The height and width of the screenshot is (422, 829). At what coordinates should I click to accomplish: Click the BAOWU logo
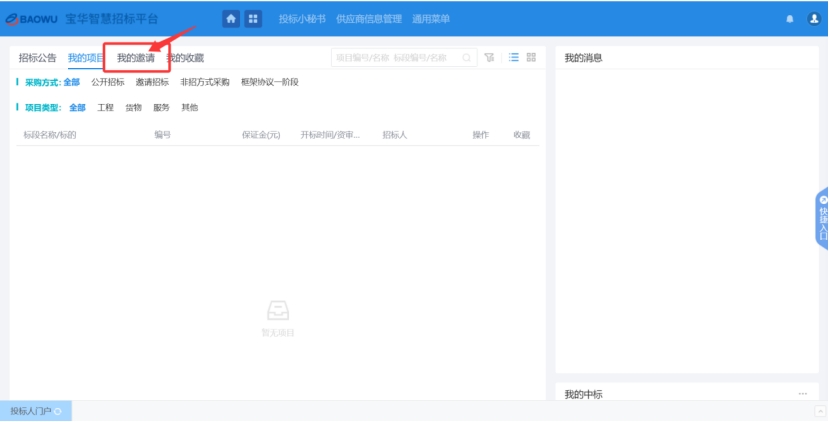[x=32, y=20]
